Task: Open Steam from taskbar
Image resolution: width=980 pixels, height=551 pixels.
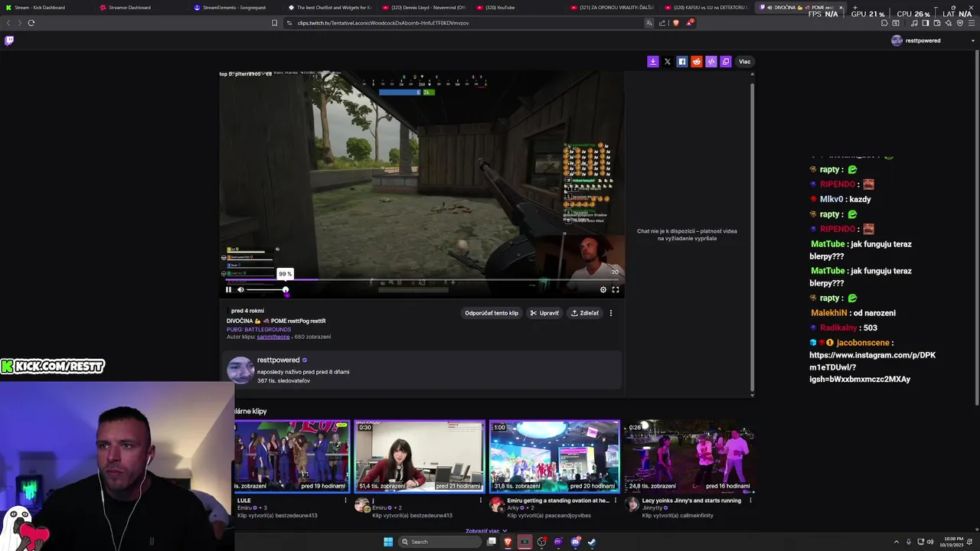Action: [x=592, y=542]
